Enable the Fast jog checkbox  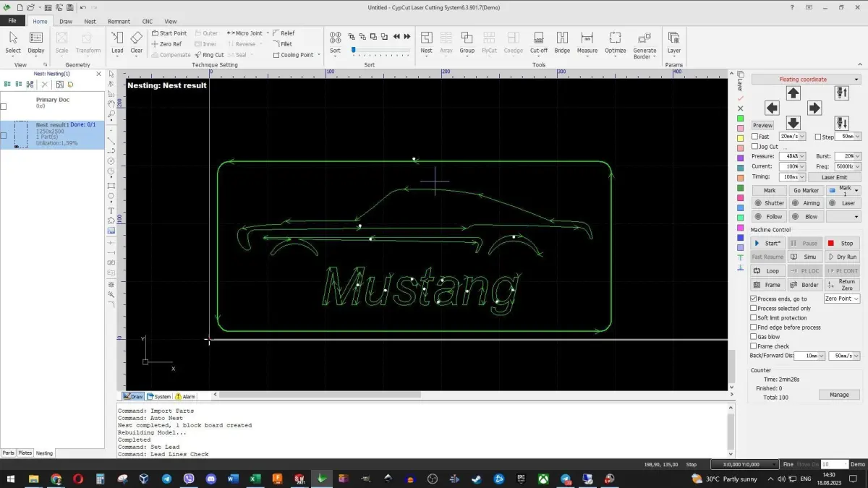click(x=755, y=137)
